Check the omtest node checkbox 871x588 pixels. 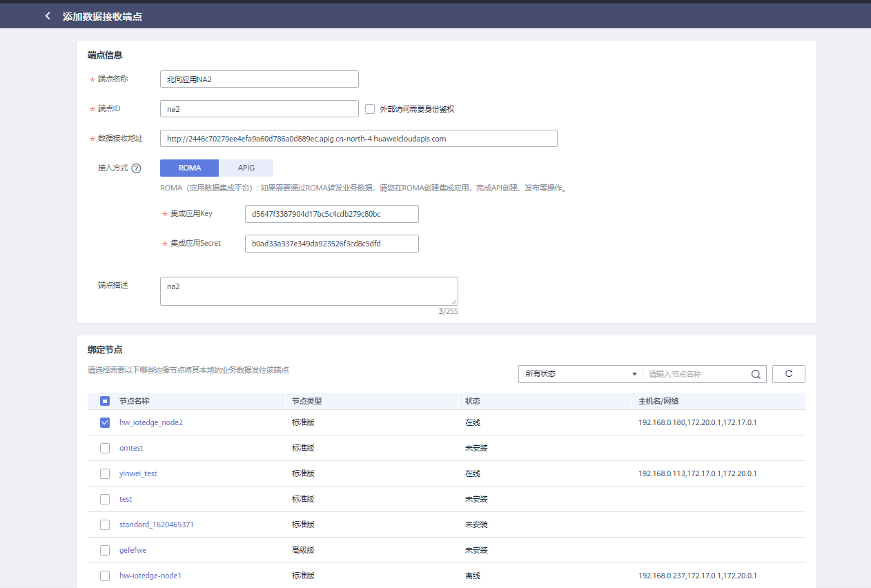pyautogui.click(x=105, y=448)
